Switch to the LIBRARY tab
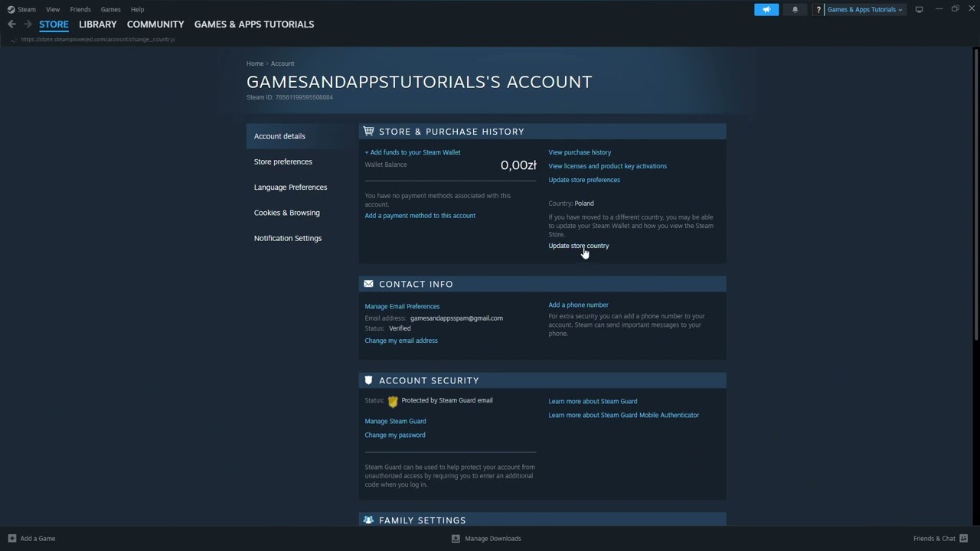The image size is (980, 551). [x=98, y=24]
